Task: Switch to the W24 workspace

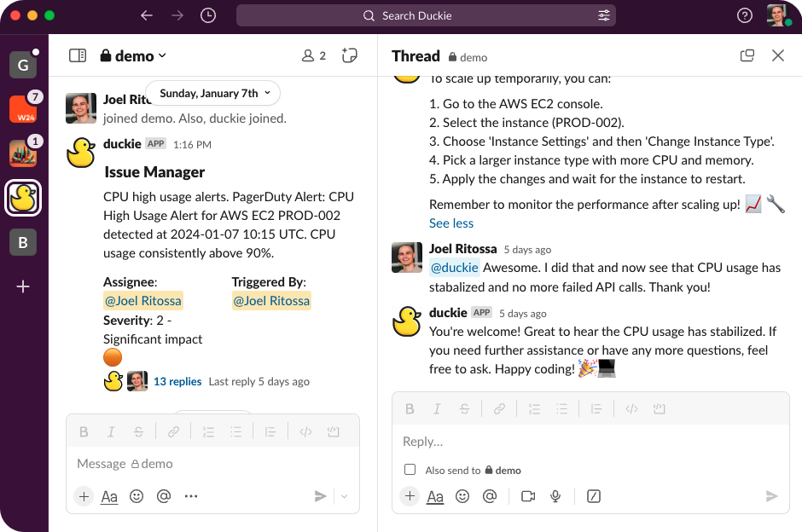Action: coord(23,109)
